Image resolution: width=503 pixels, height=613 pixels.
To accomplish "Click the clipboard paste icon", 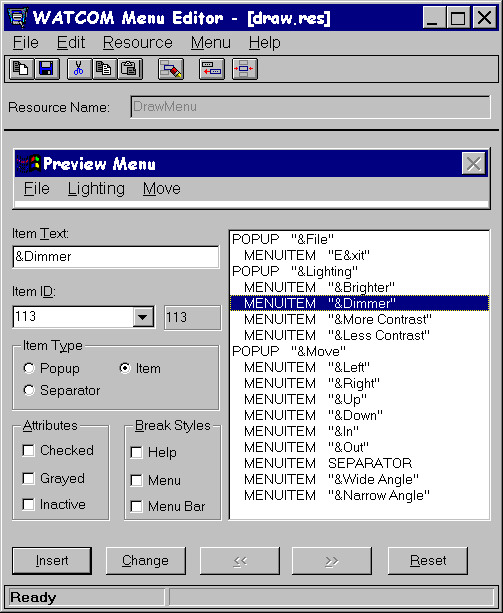I will point(129,69).
